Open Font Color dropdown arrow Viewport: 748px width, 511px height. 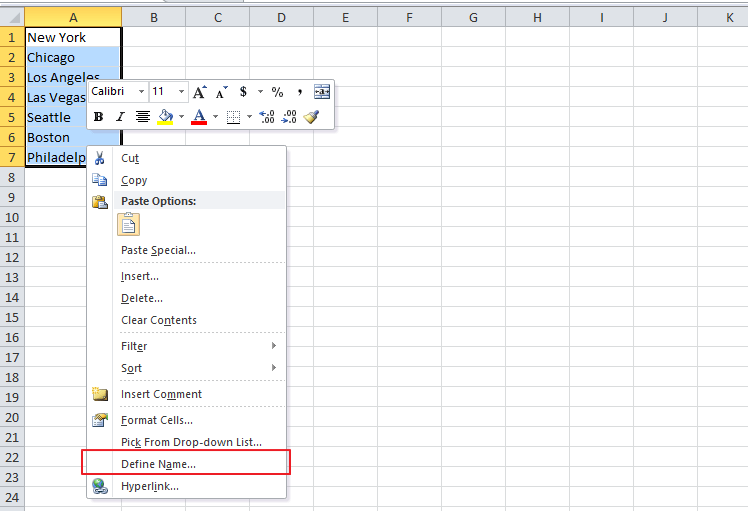pos(215,116)
